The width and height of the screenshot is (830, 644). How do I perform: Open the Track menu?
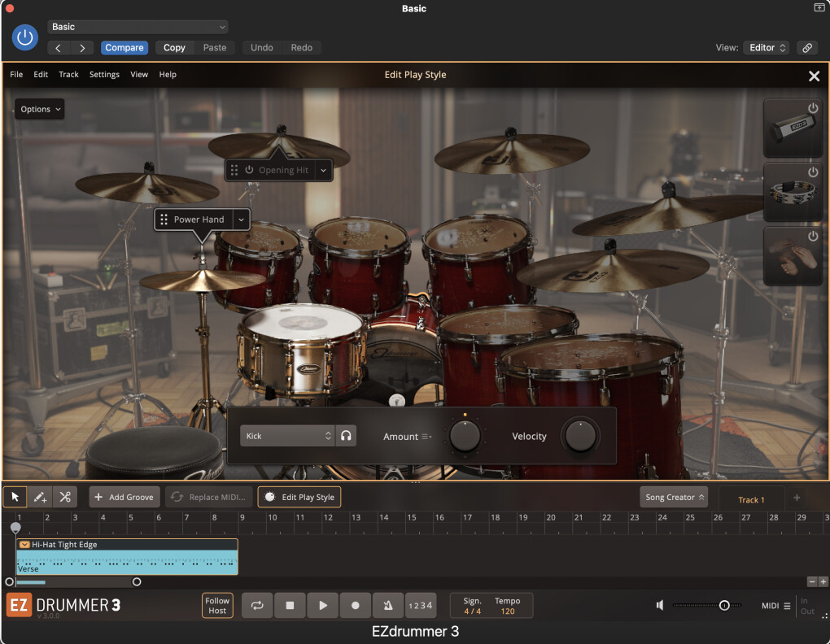[x=68, y=75]
